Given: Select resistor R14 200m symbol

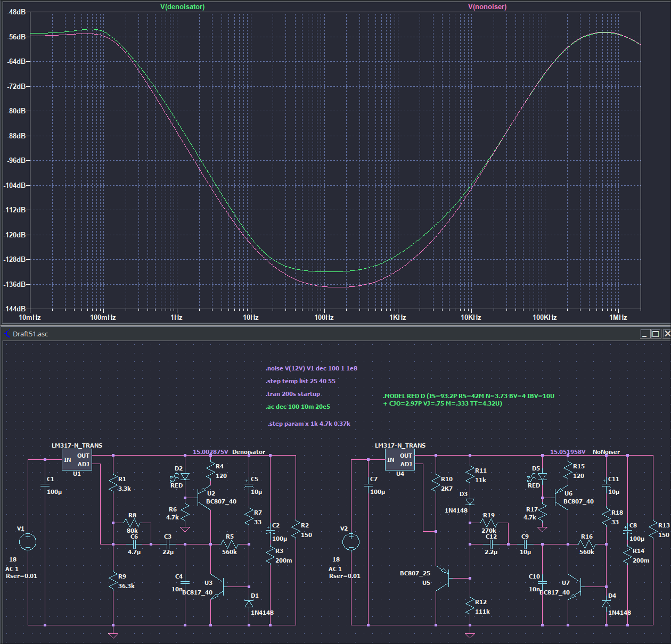Looking at the screenshot, I should tap(627, 555).
